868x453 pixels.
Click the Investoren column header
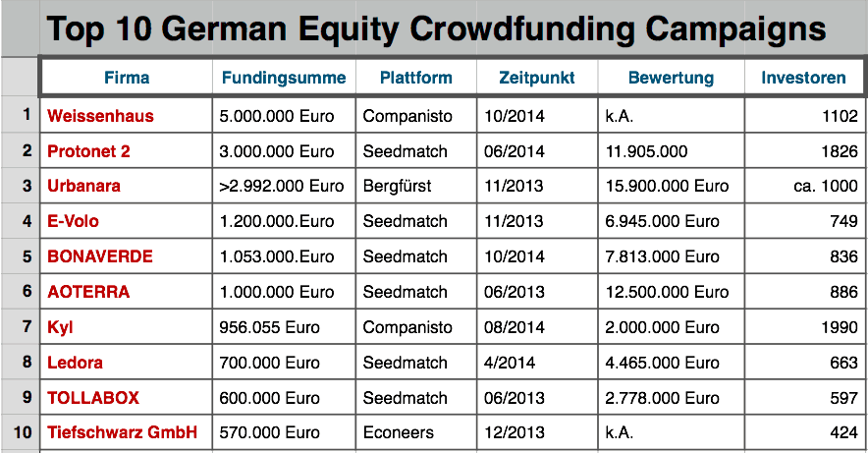[804, 78]
